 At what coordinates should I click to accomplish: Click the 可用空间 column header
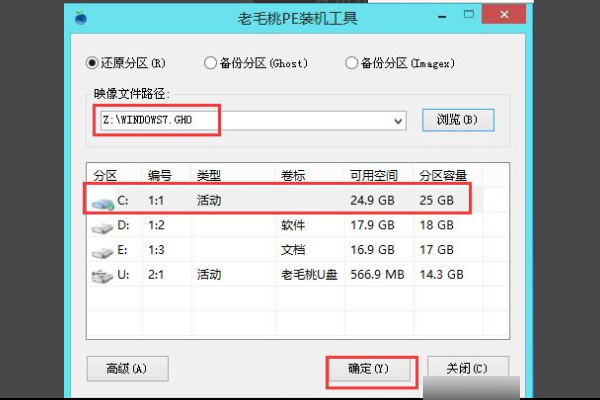coord(374,176)
